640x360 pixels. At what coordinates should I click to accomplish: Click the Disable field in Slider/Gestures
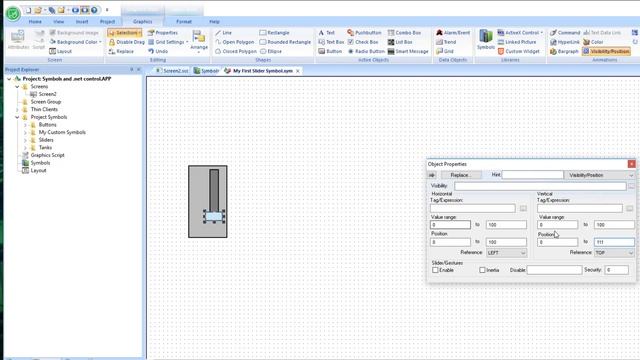click(554, 270)
